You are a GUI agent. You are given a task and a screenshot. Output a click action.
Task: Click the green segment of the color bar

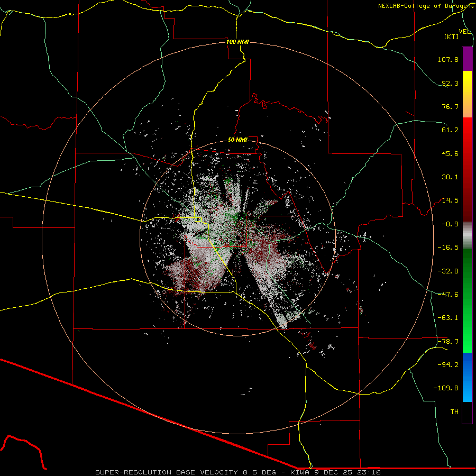[467, 300]
